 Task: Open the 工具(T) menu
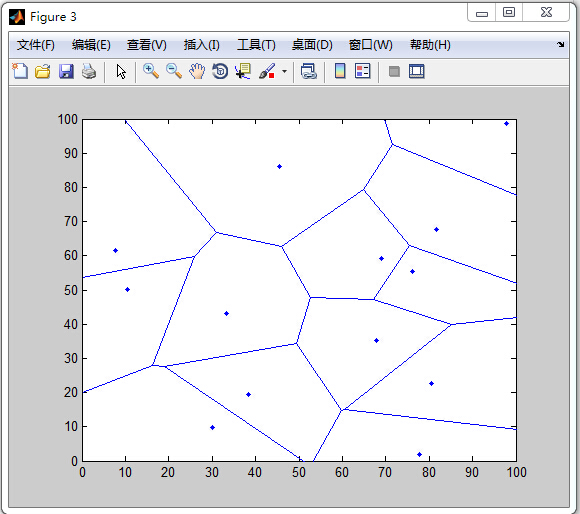[x=256, y=45]
